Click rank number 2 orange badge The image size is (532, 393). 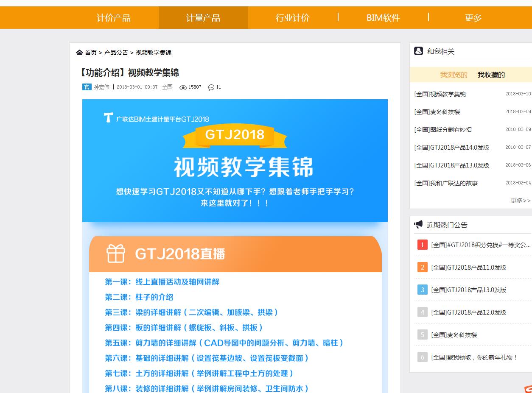pos(423,267)
